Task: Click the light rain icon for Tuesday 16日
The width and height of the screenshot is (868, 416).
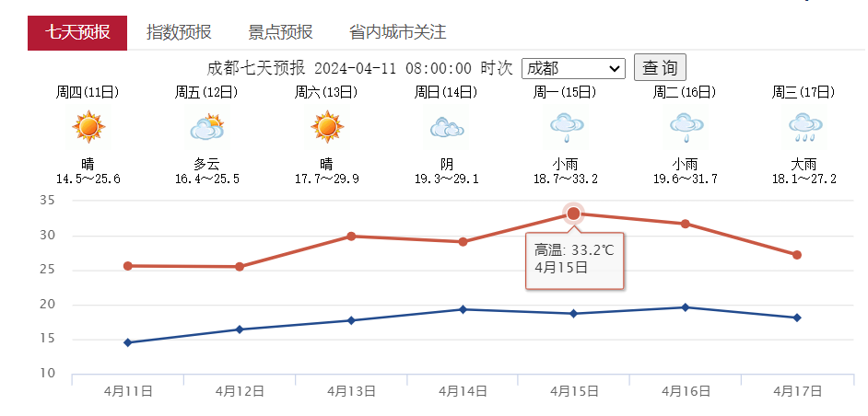Action: (686, 127)
